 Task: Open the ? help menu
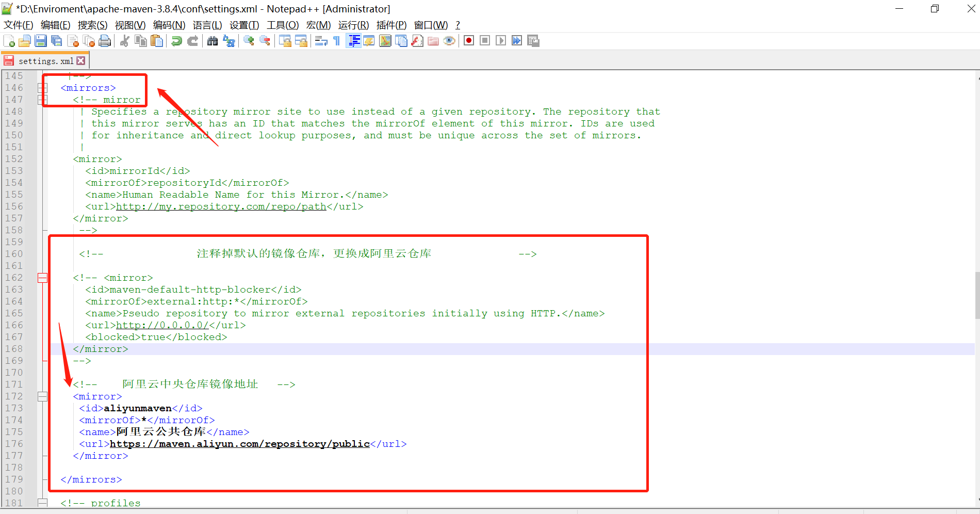[458, 25]
